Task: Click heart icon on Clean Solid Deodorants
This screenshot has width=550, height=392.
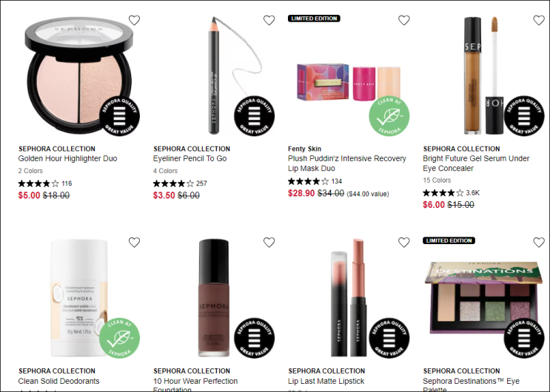Action: (x=134, y=243)
